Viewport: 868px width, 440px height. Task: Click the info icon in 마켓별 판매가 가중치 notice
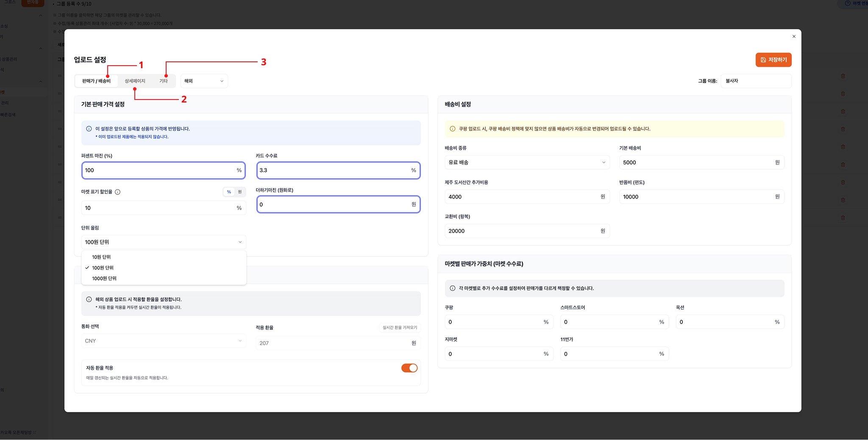point(452,288)
